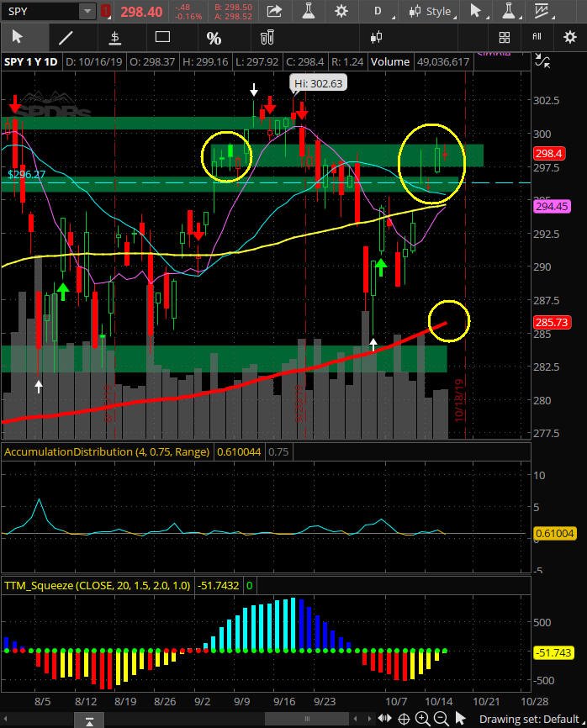Open the Drawing set: Default dropdown
The width and height of the screenshot is (587, 728).
click(x=531, y=720)
